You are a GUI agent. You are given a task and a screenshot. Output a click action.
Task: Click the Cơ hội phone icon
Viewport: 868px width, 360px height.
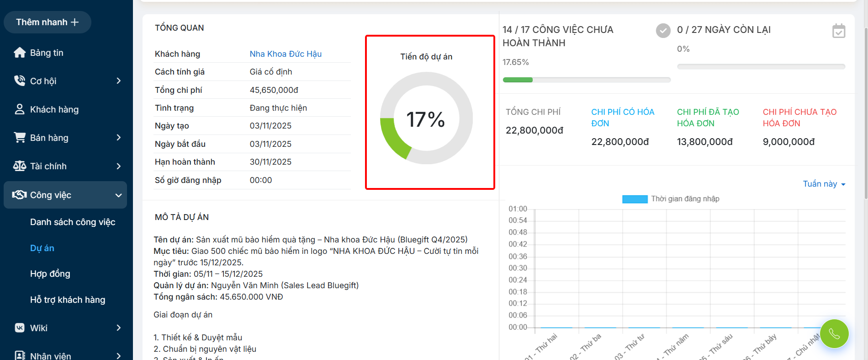pyautogui.click(x=20, y=81)
